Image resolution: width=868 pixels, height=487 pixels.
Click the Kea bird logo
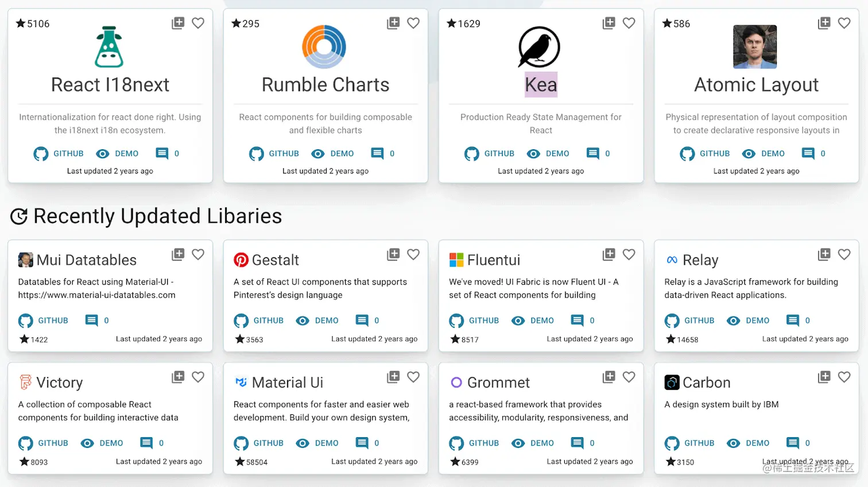pyautogui.click(x=539, y=47)
